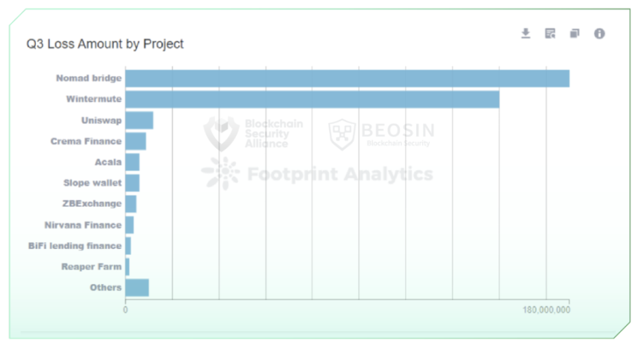Select the Others bar
This screenshot has height=355, width=644.
137,287
